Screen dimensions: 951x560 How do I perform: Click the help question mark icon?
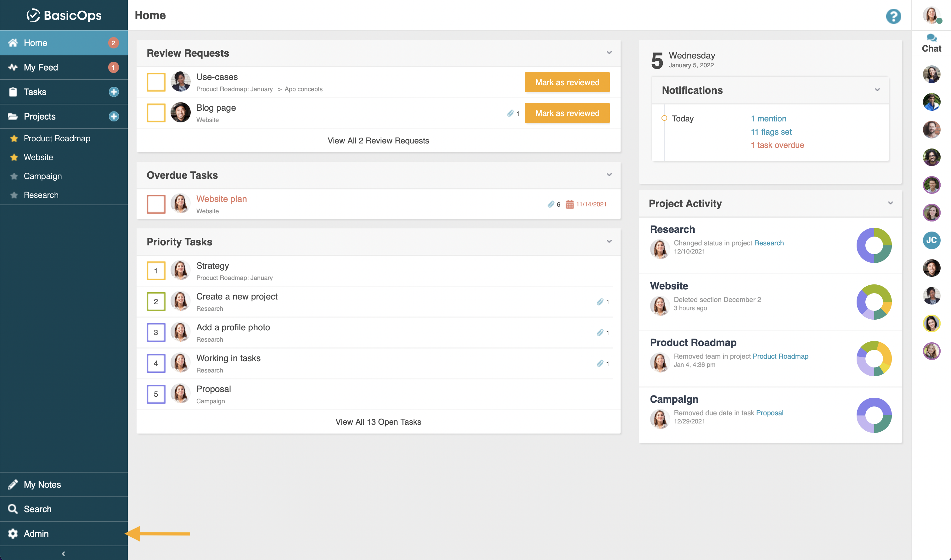[x=893, y=16]
